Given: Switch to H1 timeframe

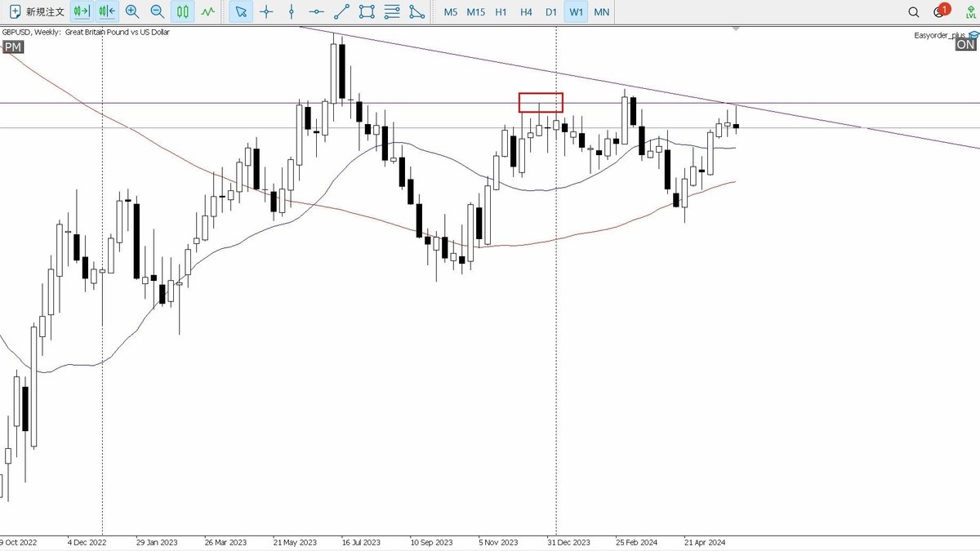Looking at the screenshot, I should (x=501, y=12).
